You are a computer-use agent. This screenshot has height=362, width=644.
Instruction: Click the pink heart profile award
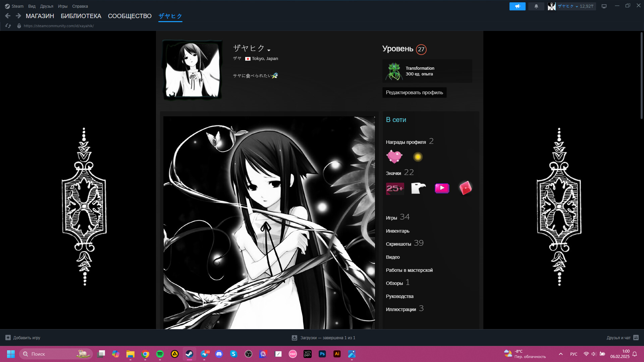[x=394, y=157]
